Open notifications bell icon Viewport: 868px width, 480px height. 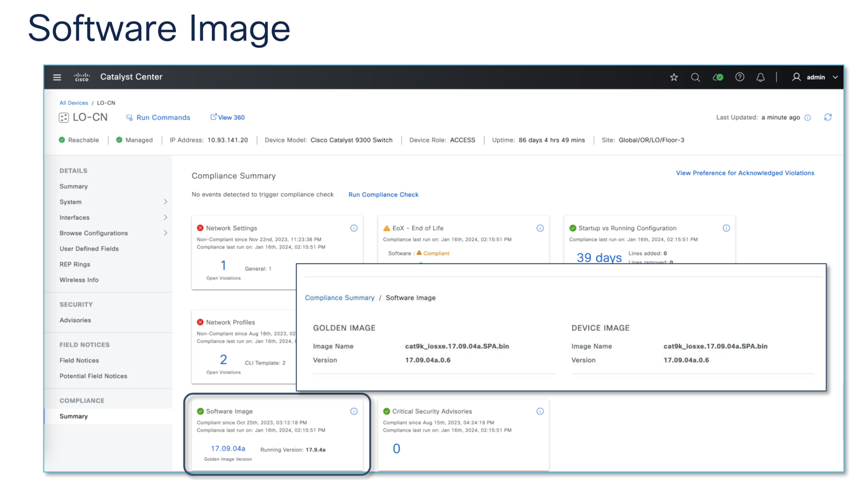761,77
